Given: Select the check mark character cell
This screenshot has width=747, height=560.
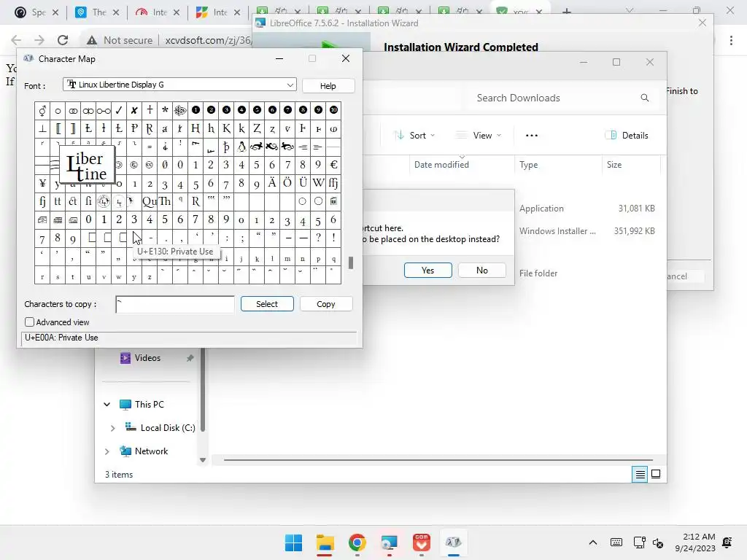Looking at the screenshot, I should [x=119, y=111].
